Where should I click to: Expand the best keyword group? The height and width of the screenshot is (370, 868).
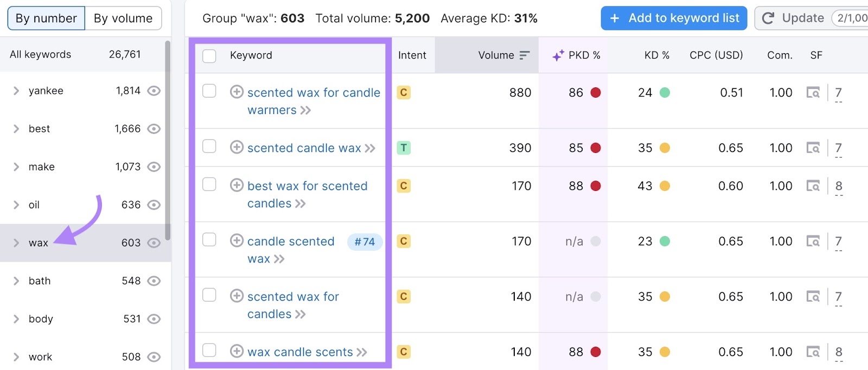(16, 129)
